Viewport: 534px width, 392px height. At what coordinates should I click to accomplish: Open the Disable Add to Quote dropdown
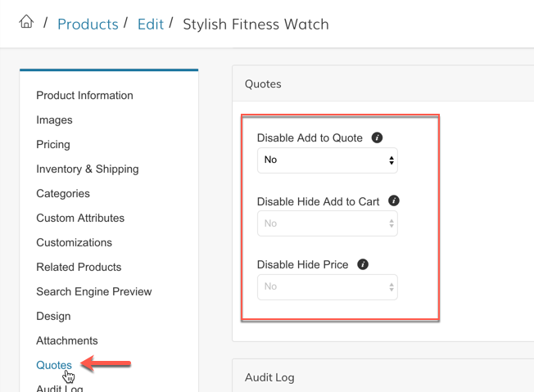327,160
